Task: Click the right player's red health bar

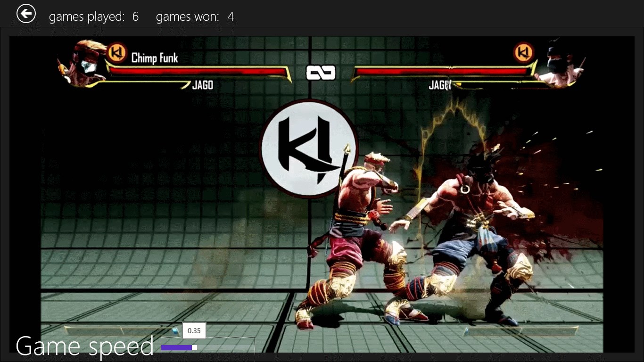Action: (443, 72)
